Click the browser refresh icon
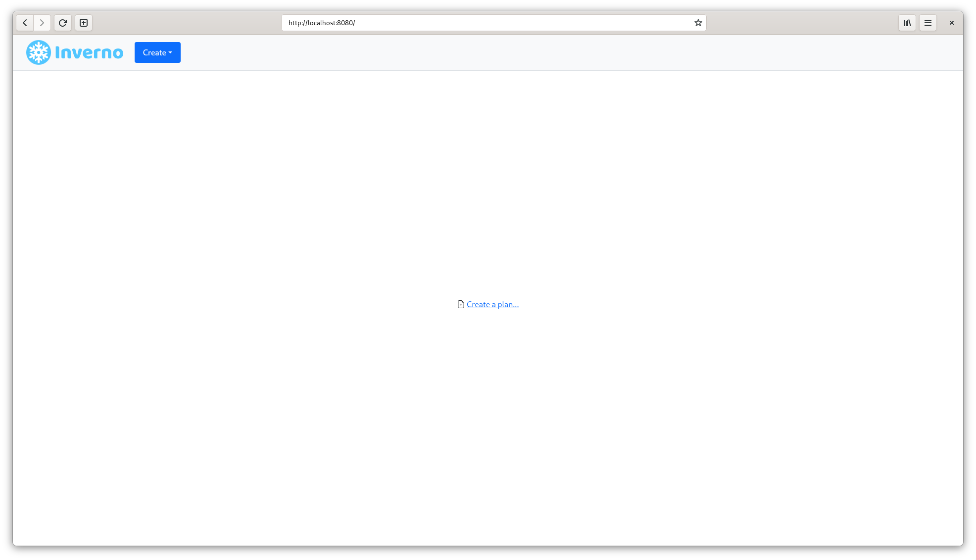 63,22
